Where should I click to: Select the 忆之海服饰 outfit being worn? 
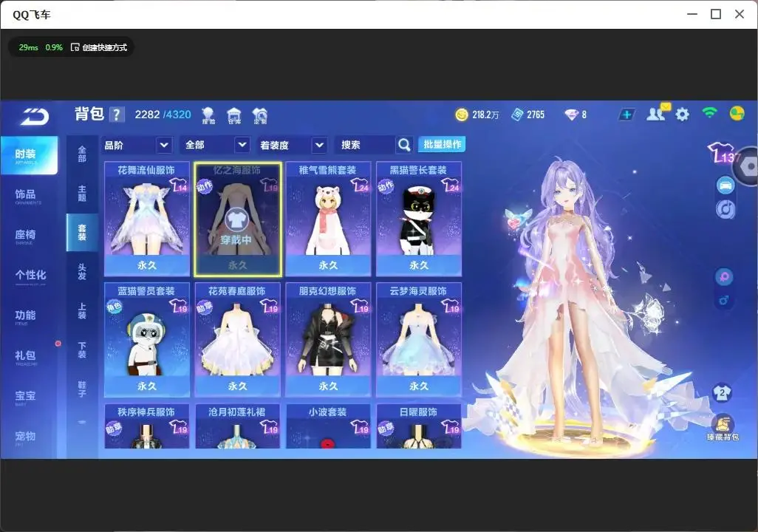click(237, 219)
